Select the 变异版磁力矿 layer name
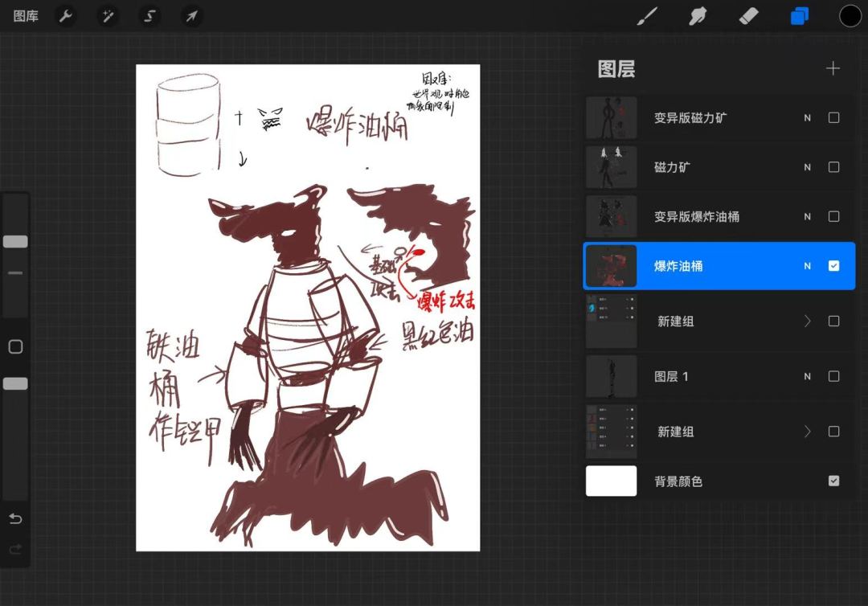 pos(690,118)
